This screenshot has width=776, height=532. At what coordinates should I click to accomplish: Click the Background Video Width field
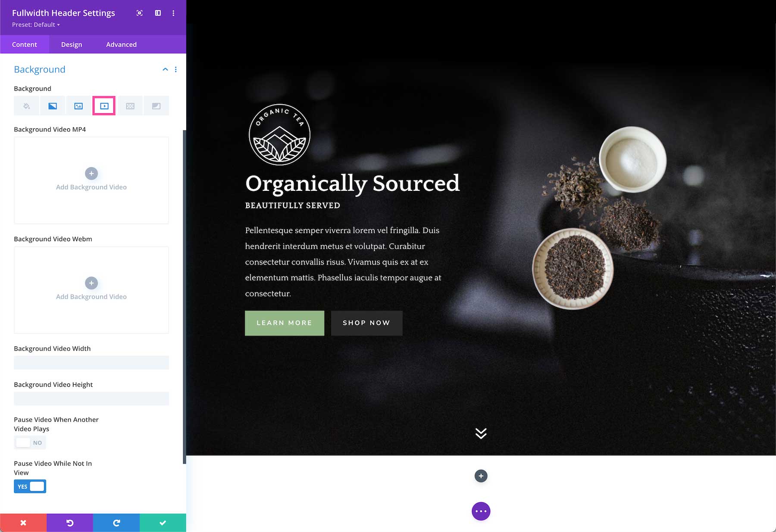91,362
